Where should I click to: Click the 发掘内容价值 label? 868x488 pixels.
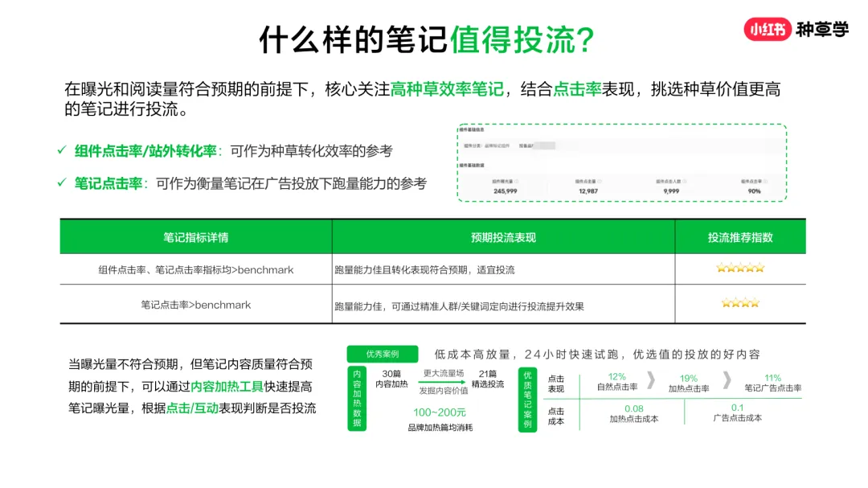coord(443,391)
